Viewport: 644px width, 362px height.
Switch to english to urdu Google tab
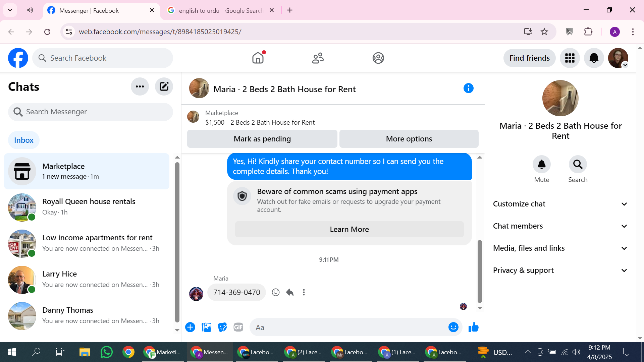point(220,10)
